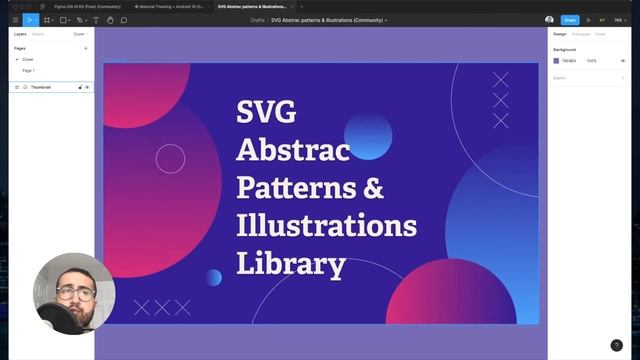The height and width of the screenshot is (360, 640).
Task: Select the Frame tool
Action: point(47,20)
